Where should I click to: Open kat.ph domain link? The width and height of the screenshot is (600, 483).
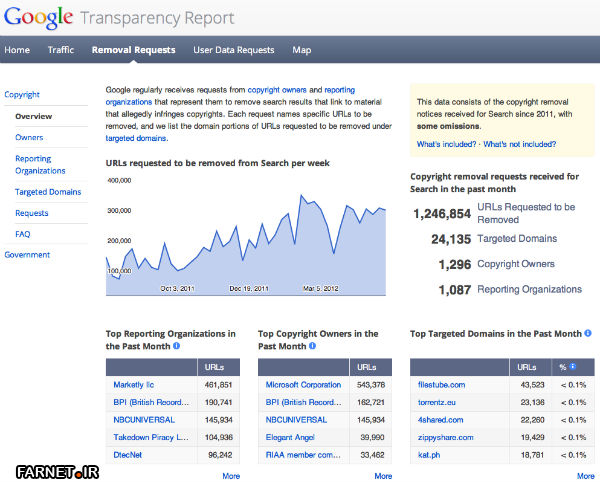click(x=429, y=455)
